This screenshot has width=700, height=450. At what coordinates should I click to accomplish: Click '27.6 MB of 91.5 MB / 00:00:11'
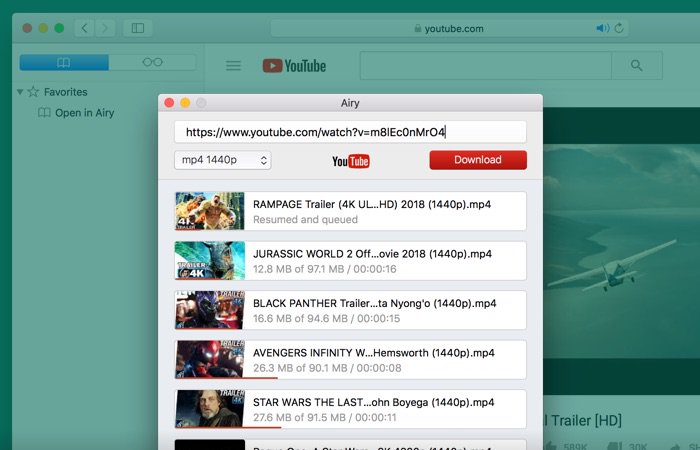click(x=325, y=418)
